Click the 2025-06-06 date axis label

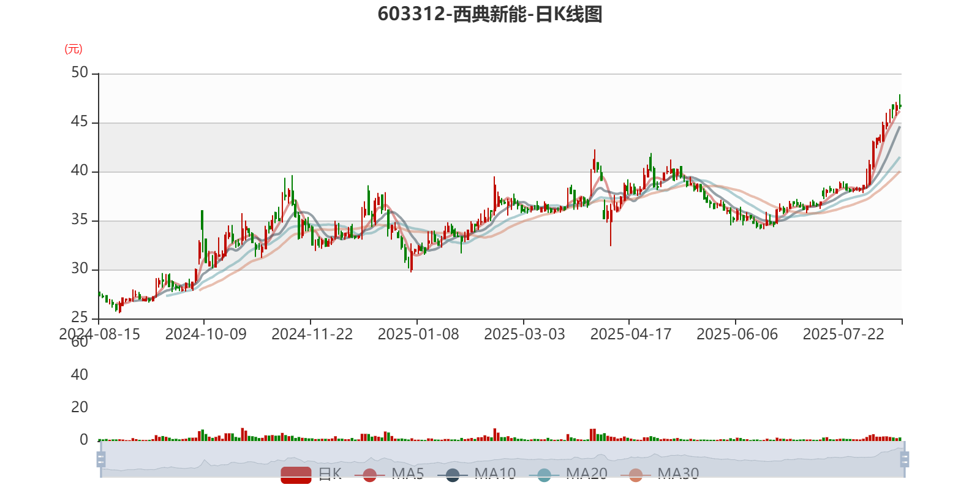[737, 334]
